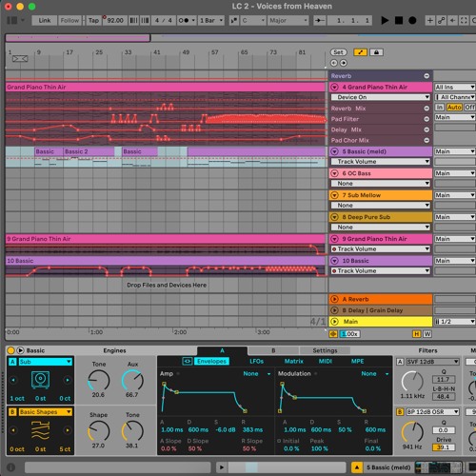Toggle the yellow automation mode button
The height and width of the screenshot is (476, 476).
pyautogui.click(x=360, y=52)
